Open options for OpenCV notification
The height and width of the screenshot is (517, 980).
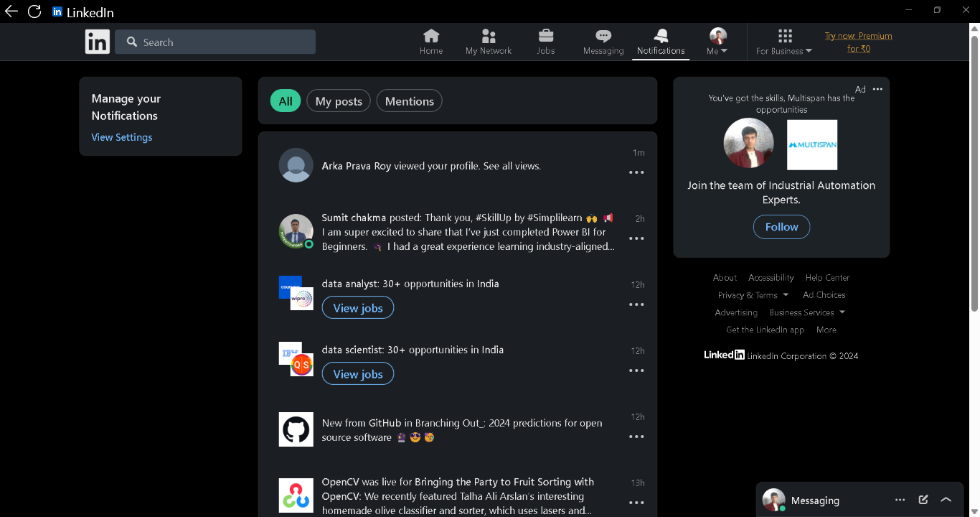636,503
